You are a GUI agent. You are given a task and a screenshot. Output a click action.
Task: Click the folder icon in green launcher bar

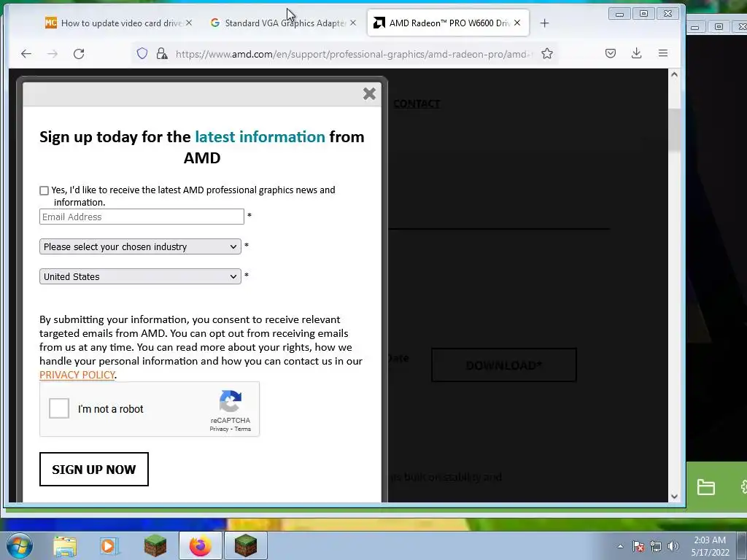705,487
